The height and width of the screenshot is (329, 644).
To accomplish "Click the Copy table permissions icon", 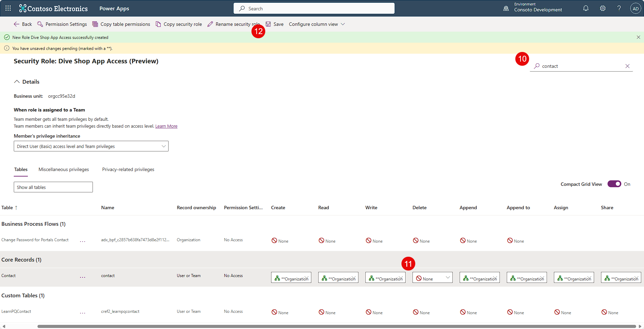I will coord(95,24).
